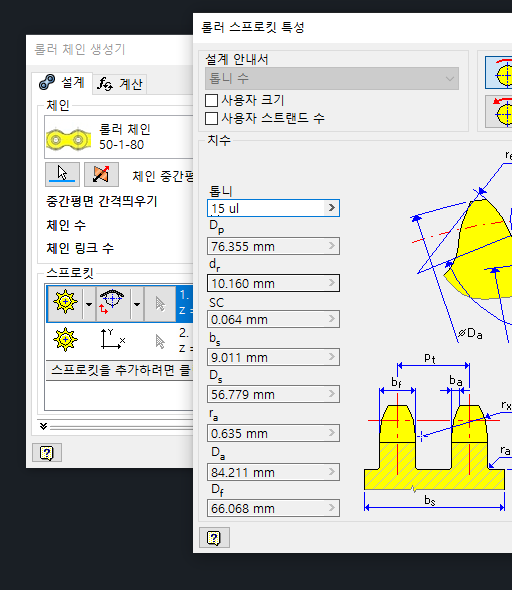Click sprocket 1 component type icon
512x590 pixels.
pyautogui.click(x=65, y=302)
